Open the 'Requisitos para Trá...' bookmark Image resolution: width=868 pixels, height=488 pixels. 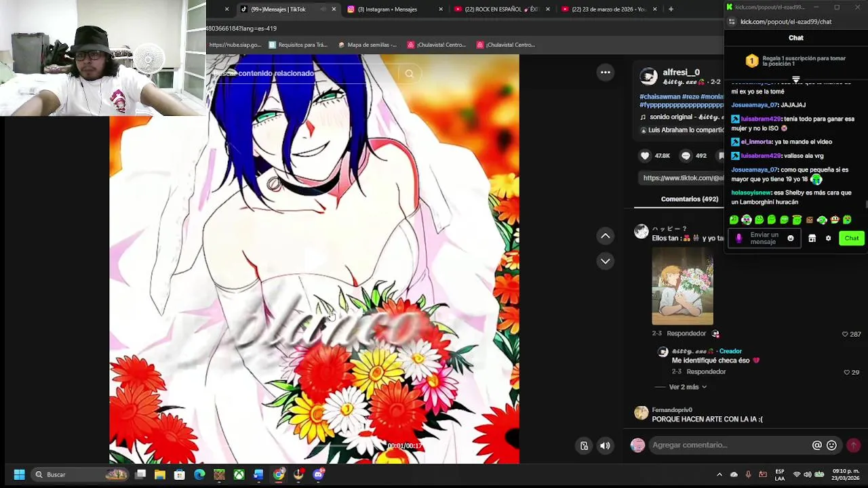[298, 45]
